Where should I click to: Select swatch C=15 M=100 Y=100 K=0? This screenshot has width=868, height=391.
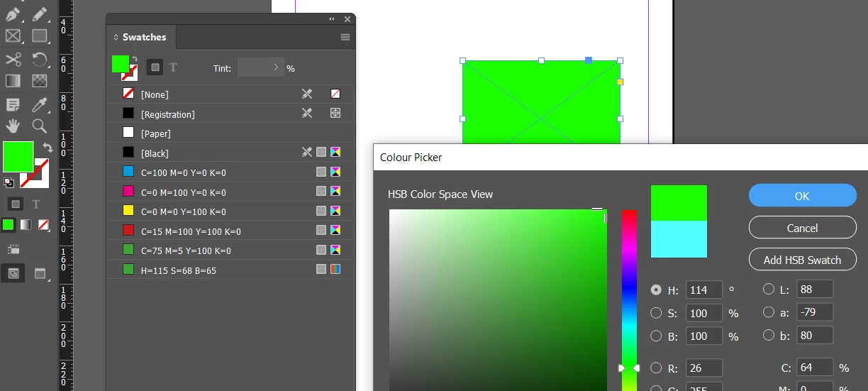click(x=230, y=231)
